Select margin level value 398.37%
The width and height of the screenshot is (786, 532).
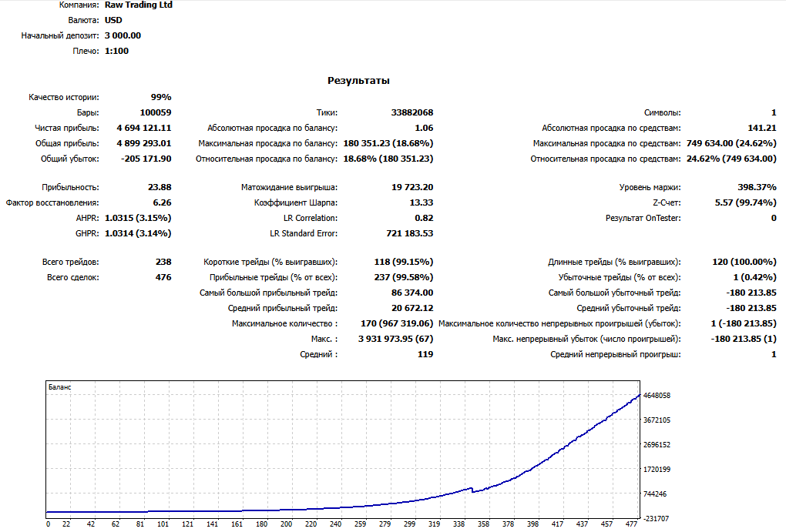757,187
